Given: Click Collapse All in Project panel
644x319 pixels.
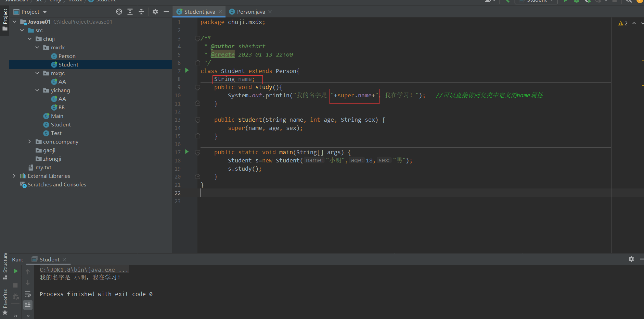Looking at the screenshot, I should click(141, 12).
